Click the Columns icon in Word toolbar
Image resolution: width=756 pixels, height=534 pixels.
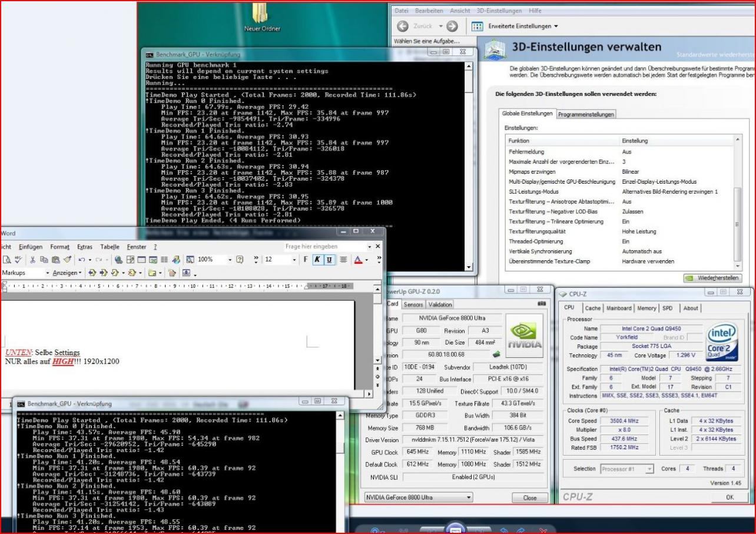(164, 259)
